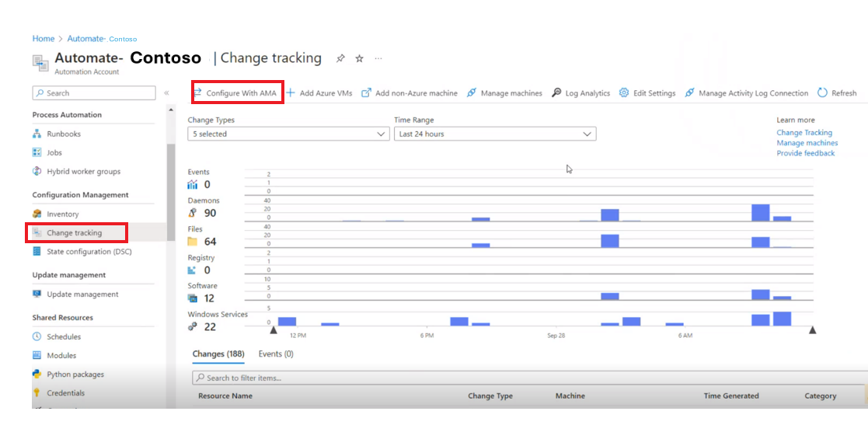This screenshot has height=439, width=868.
Task: Open the Time Range dropdown
Action: 495,134
